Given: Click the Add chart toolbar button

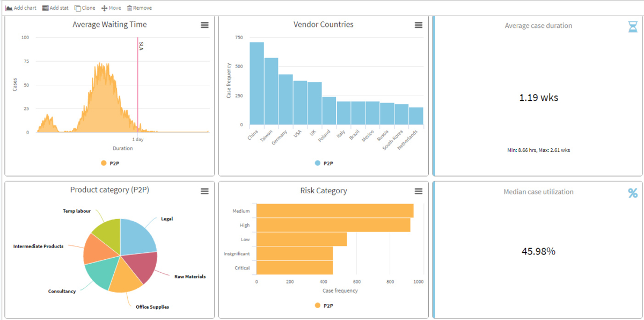Looking at the screenshot, I should pos(21,8).
